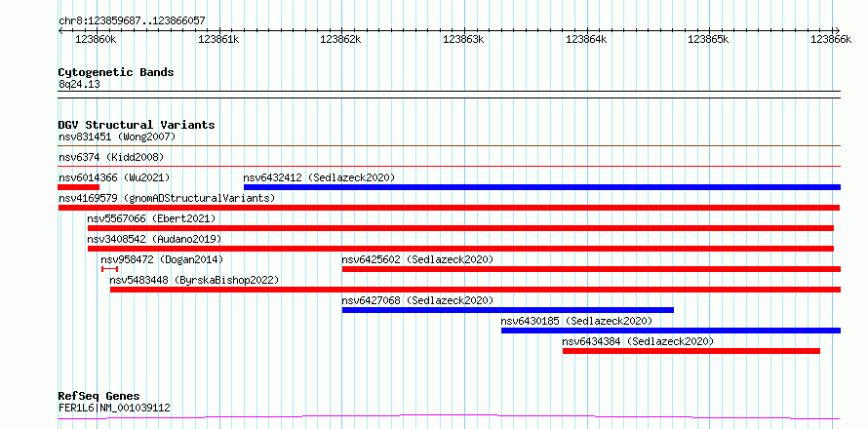
Task: Click the 123866k ruler tick label
Action: click(x=831, y=39)
